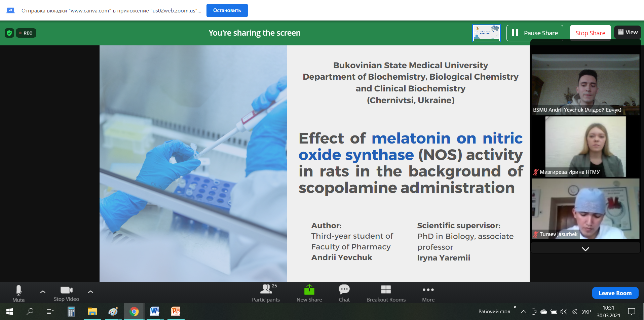
Task: Expand audio options chevron next to Mute
Action: [43, 292]
